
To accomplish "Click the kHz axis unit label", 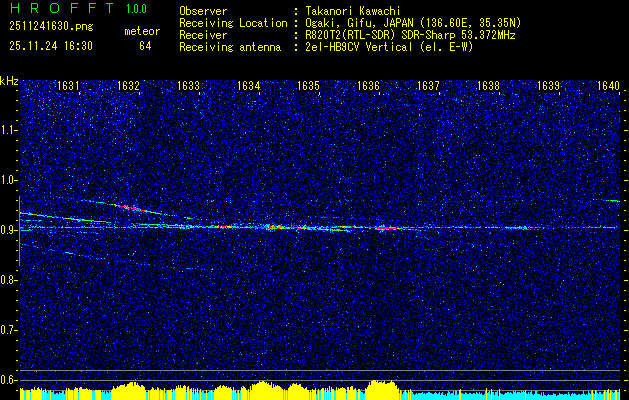I will pyautogui.click(x=9, y=81).
